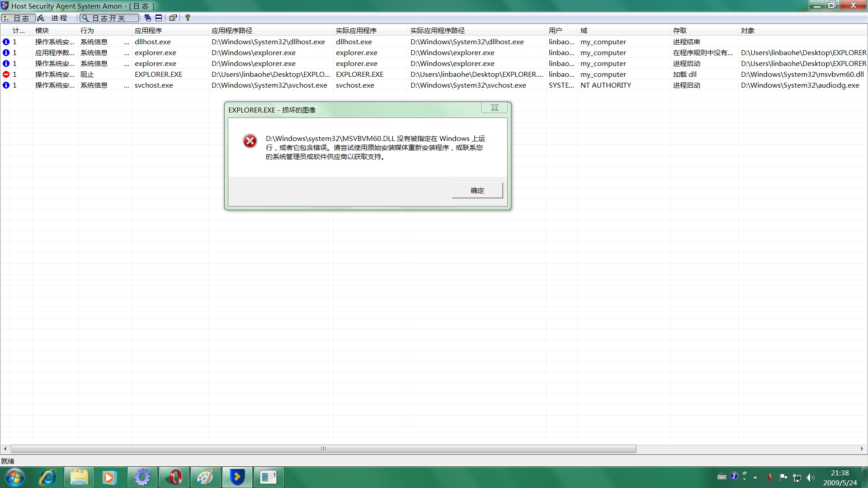Open the volume speaker tray icon

click(810, 477)
